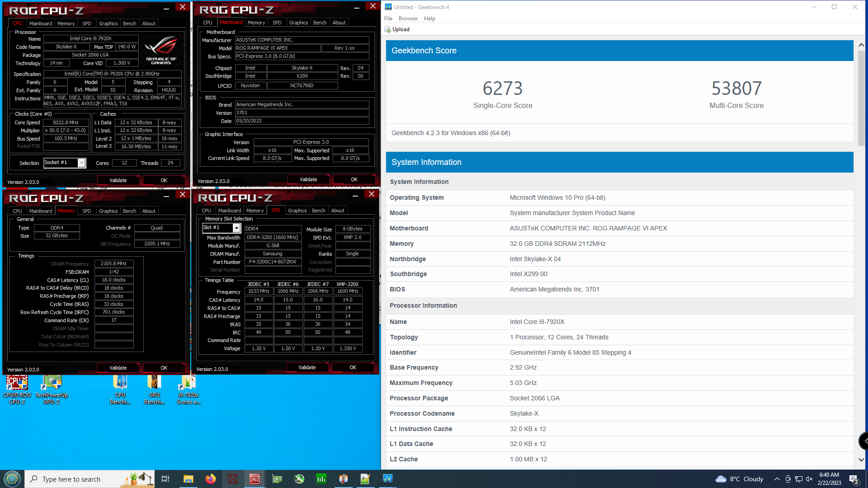The image size is (868, 488).
Task: Click the green arrow globe taskbar icon
Action: [299, 479]
